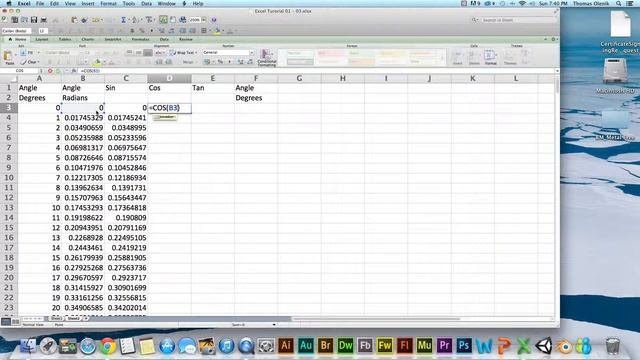
Task: Click the vertical scrollbar on the right
Action: pos(557,86)
